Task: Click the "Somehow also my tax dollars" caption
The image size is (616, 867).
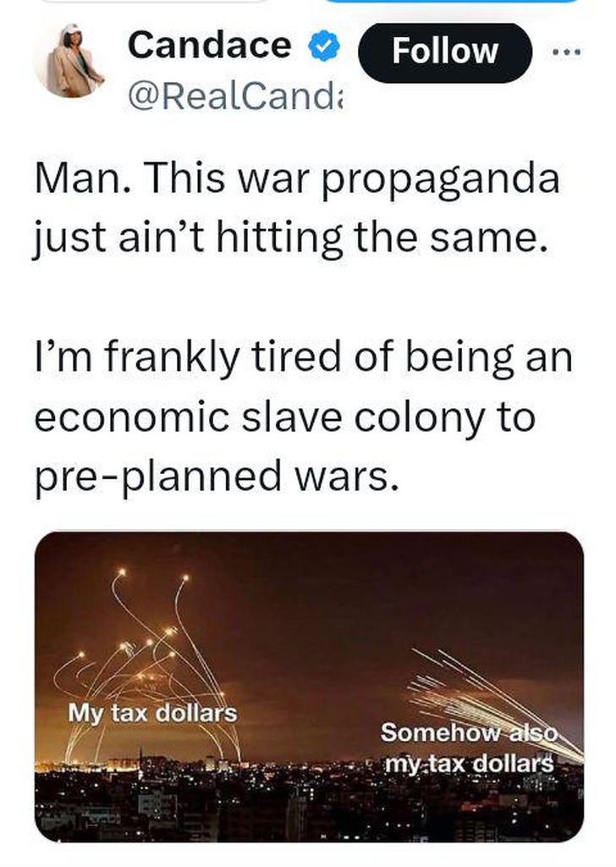Action: point(469,748)
